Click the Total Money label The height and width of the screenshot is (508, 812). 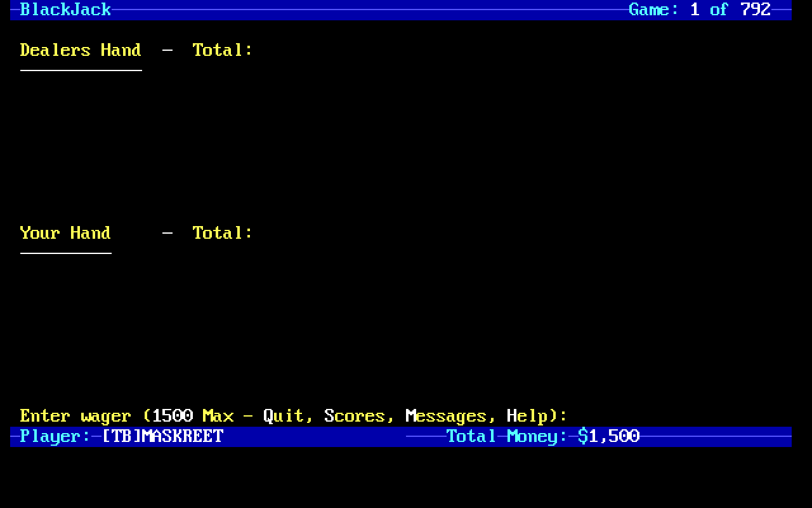coord(506,436)
